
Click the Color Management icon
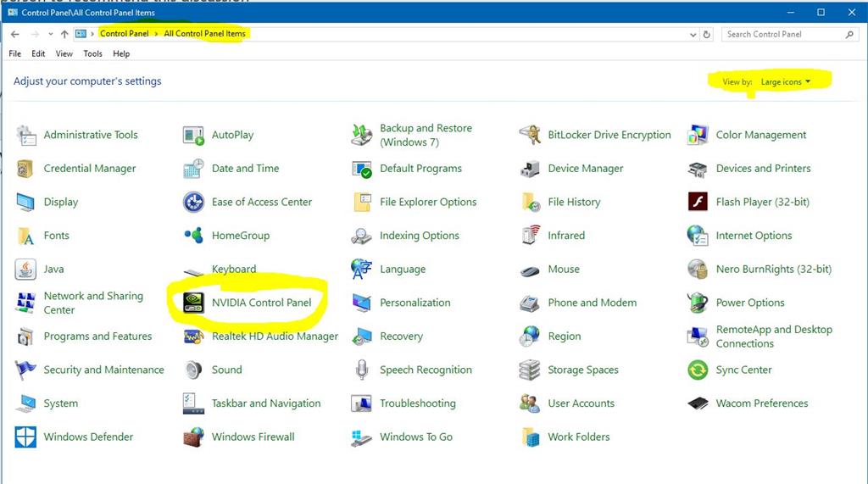pyautogui.click(x=698, y=135)
